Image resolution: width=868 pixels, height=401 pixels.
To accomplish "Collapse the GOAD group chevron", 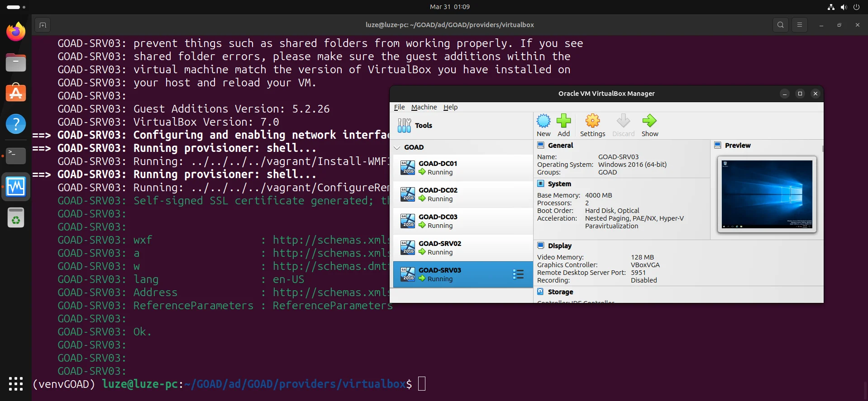I will point(397,147).
